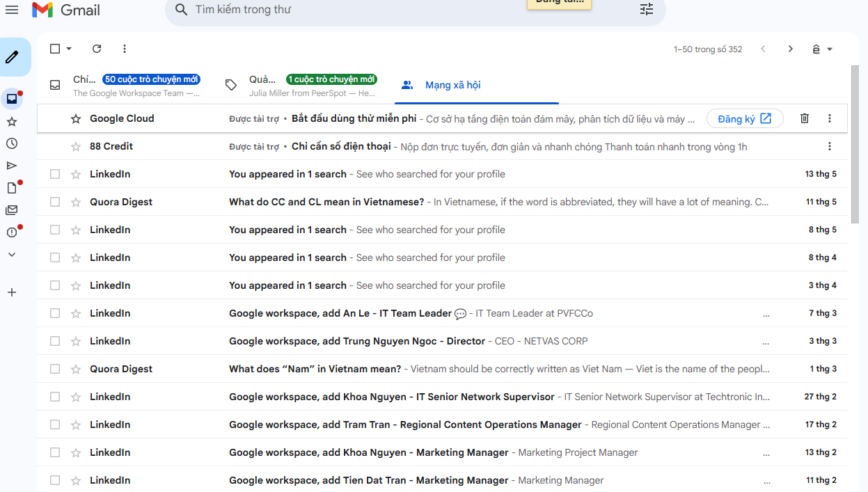Viewport: 868px width, 492px height.
Task: Star the 88 Credit ad
Action: coord(76,146)
